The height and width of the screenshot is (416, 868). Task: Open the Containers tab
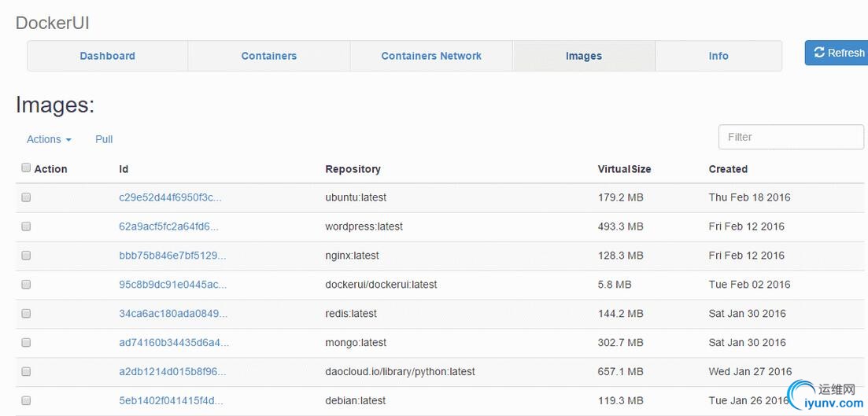(x=269, y=56)
